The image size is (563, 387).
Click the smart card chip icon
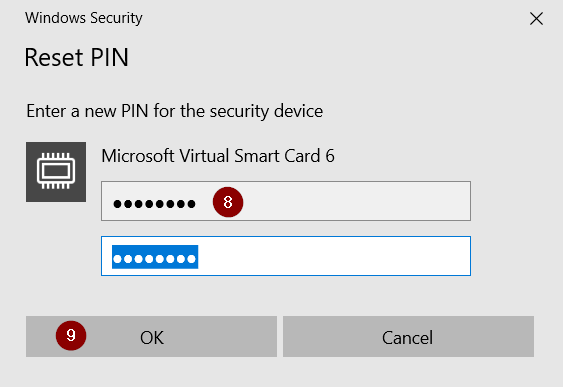[x=56, y=172]
